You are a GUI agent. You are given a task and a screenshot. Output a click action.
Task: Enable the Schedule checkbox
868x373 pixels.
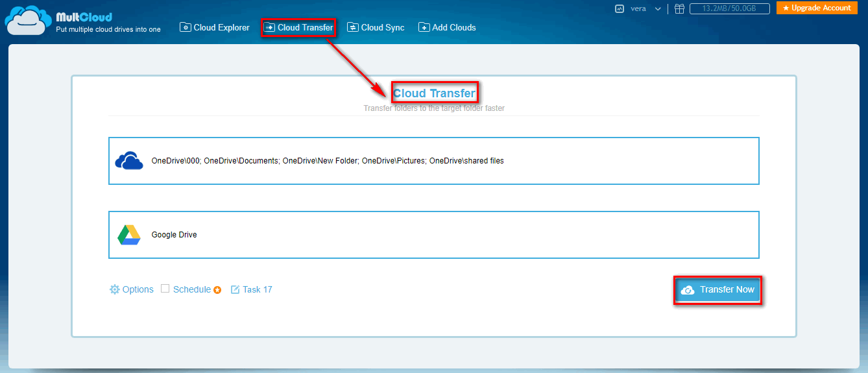click(165, 289)
